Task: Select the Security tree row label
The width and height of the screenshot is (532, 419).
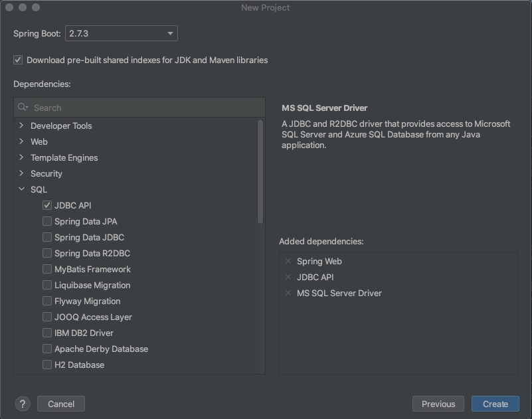Action: click(46, 174)
